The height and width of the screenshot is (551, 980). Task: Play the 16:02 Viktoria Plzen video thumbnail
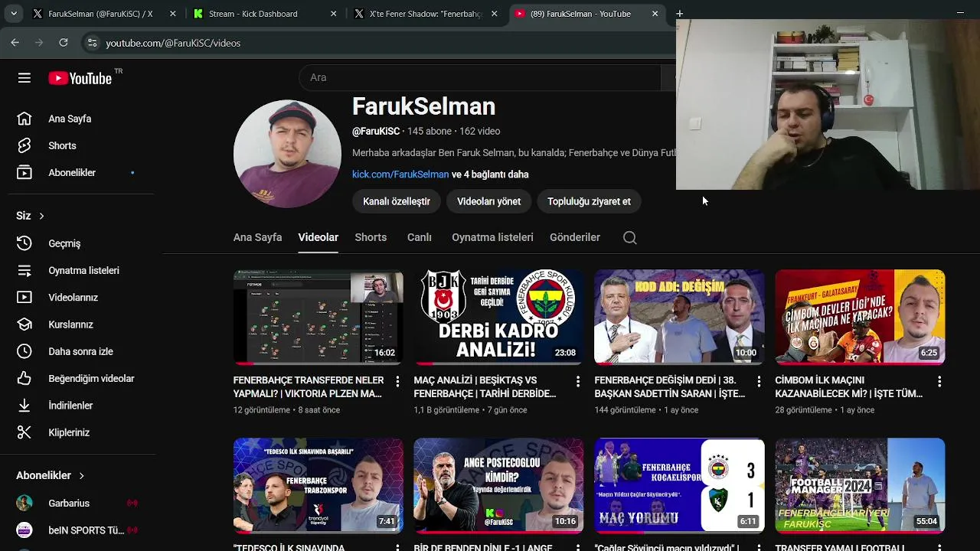pyautogui.click(x=318, y=317)
